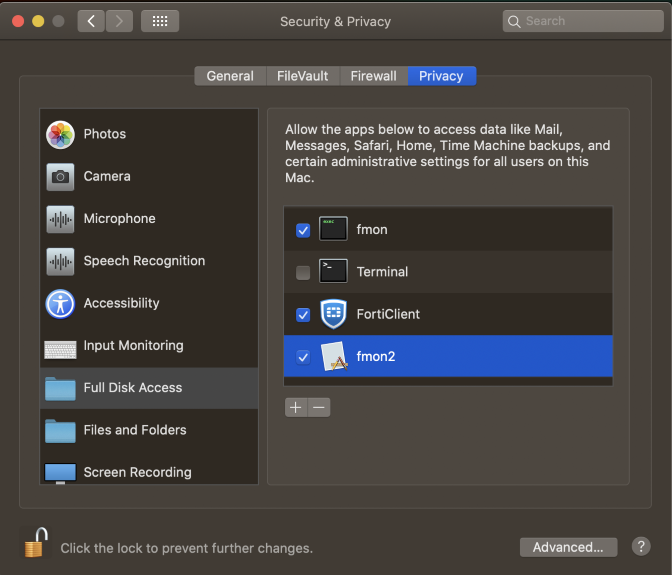Uncheck the fmon checkbox
The image size is (672, 575).
(x=303, y=230)
